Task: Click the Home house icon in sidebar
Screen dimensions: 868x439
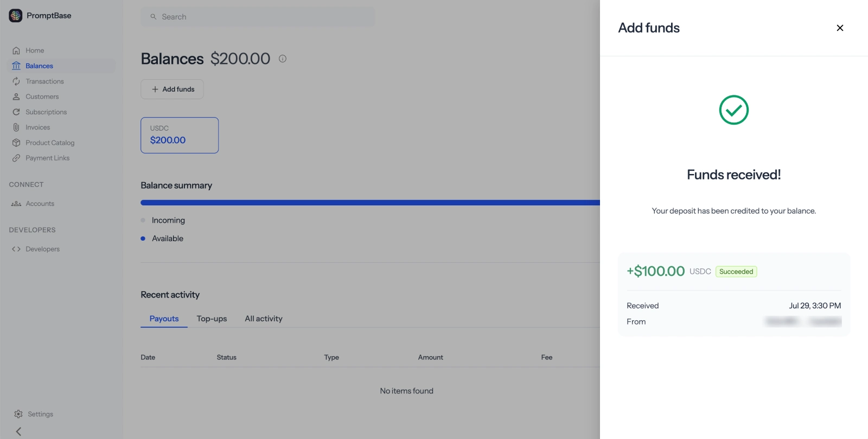Action: [x=16, y=50]
